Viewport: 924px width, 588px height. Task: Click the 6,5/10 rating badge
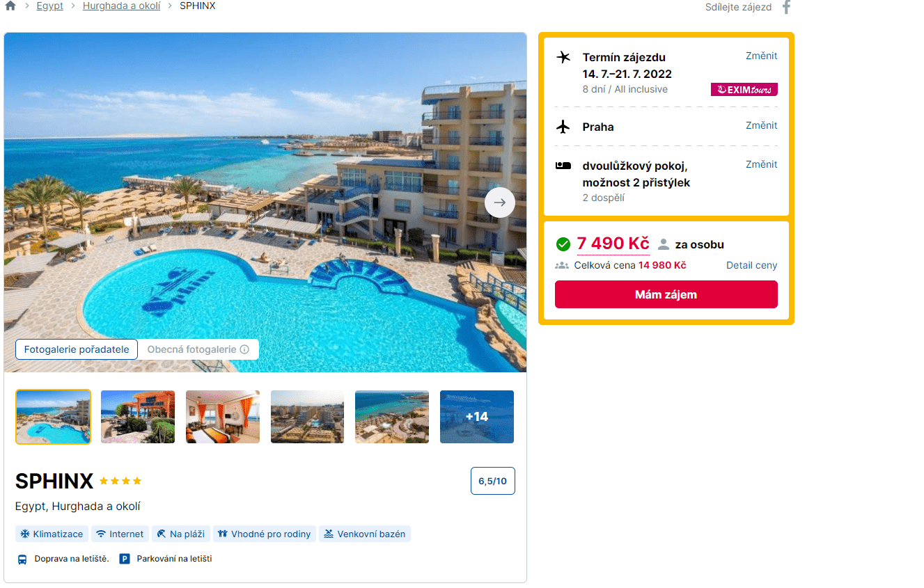[493, 481]
